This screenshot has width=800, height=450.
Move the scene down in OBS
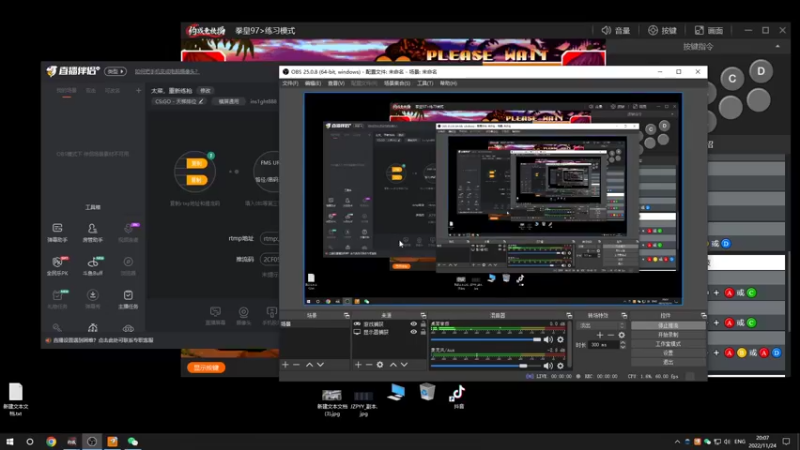coord(320,364)
